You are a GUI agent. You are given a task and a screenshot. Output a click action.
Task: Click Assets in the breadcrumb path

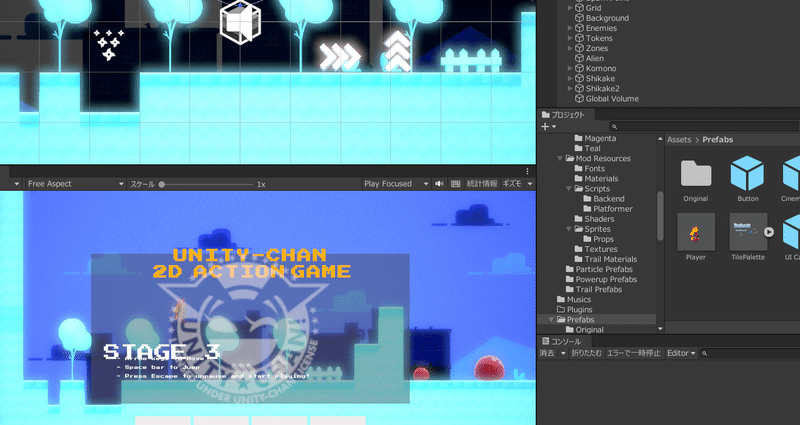[x=679, y=140]
